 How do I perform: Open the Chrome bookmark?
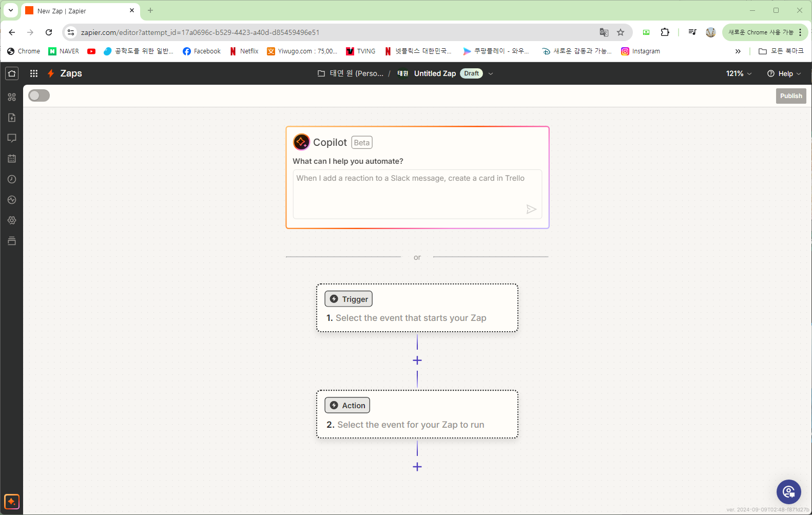tap(24, 51)
